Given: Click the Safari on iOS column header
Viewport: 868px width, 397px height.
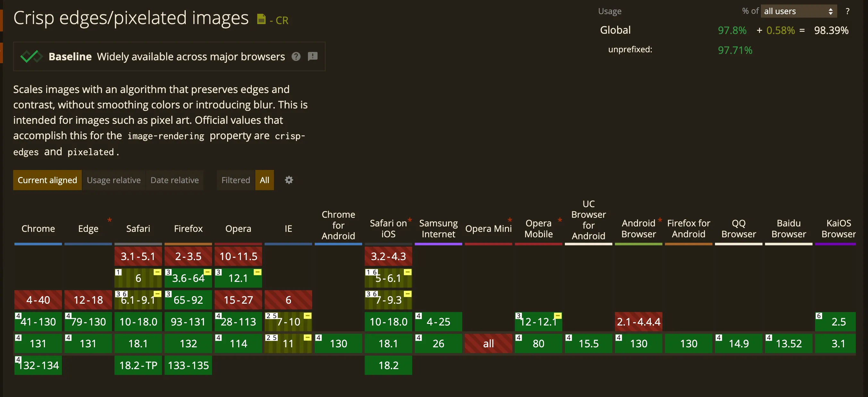Looking at the screenshot, I should (x=388, y=229).
